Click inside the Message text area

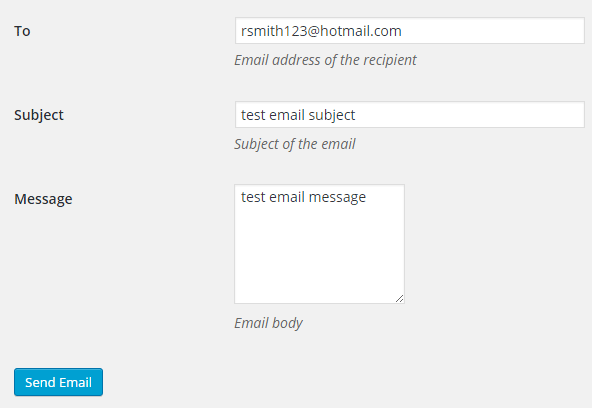coord(319,244)
